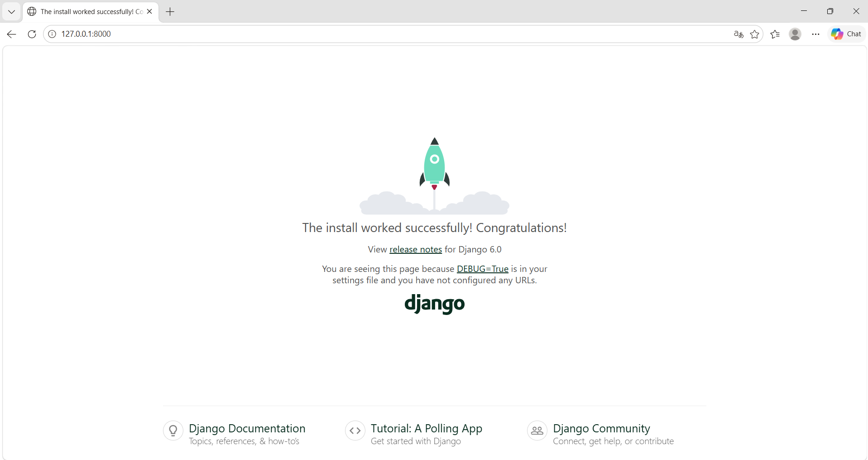The image size is (868, 460).
Task: Click the rocket illustration
Action: [x=435, y=176]
